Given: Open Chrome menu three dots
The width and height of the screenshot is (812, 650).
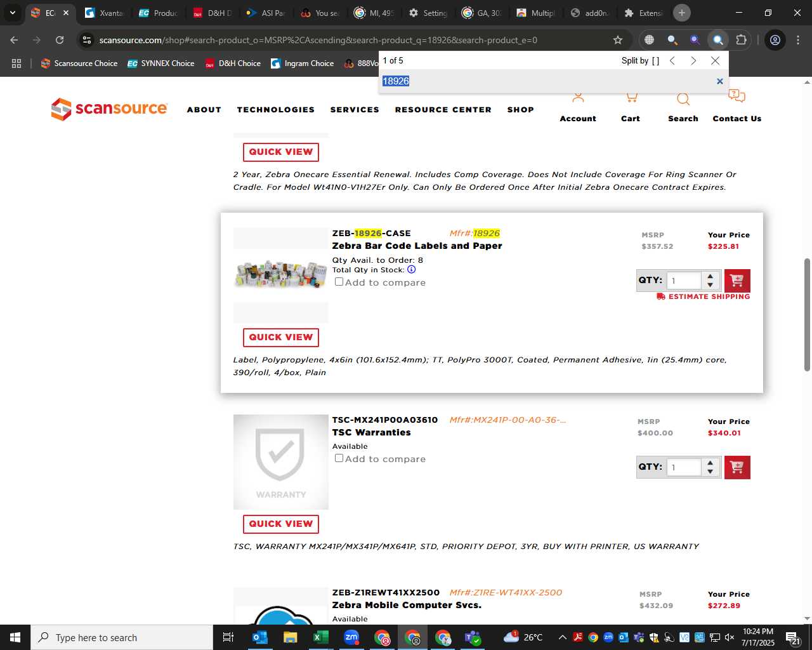Looking at the screenshot, I should (x=797, y=40).
